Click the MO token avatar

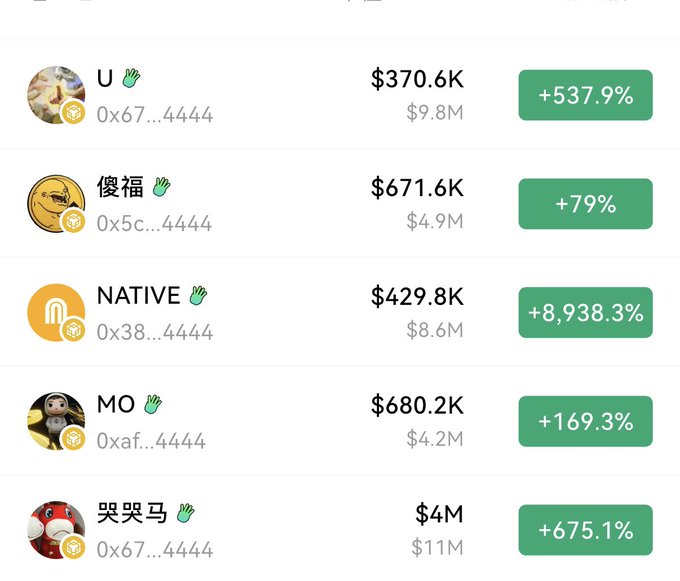tap(55, 420)
